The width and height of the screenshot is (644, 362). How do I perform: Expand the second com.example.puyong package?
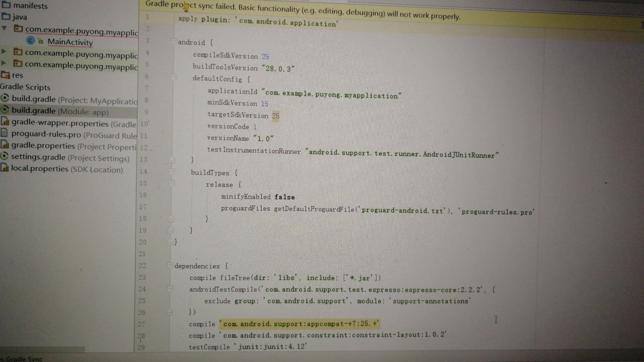click(x=4, y=51)
